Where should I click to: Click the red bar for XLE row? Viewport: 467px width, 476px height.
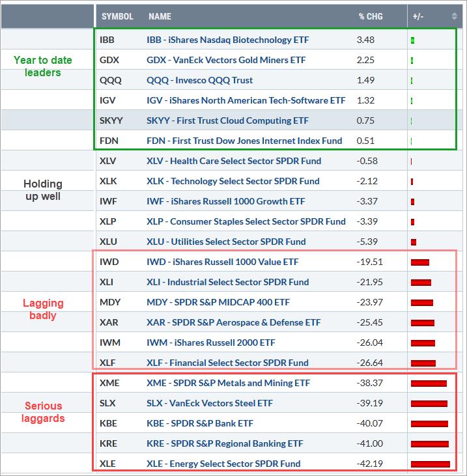(x=431, y=464)
